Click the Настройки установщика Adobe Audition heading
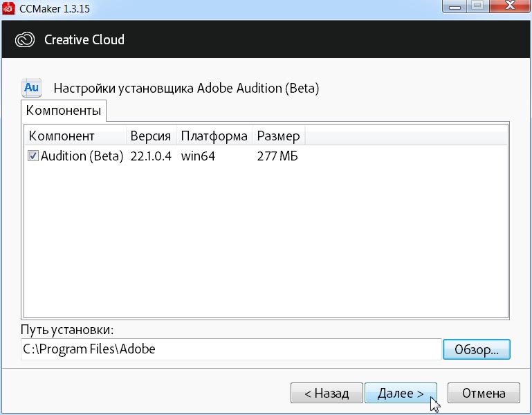The image size is (532, 415). [186, 89]
